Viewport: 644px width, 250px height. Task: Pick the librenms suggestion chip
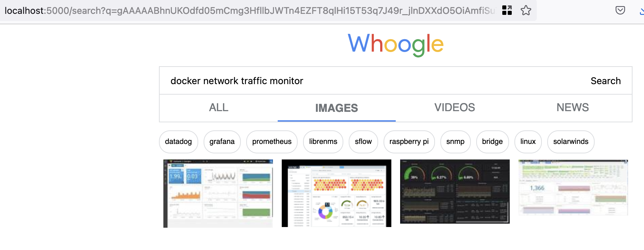tap(323, 142)
